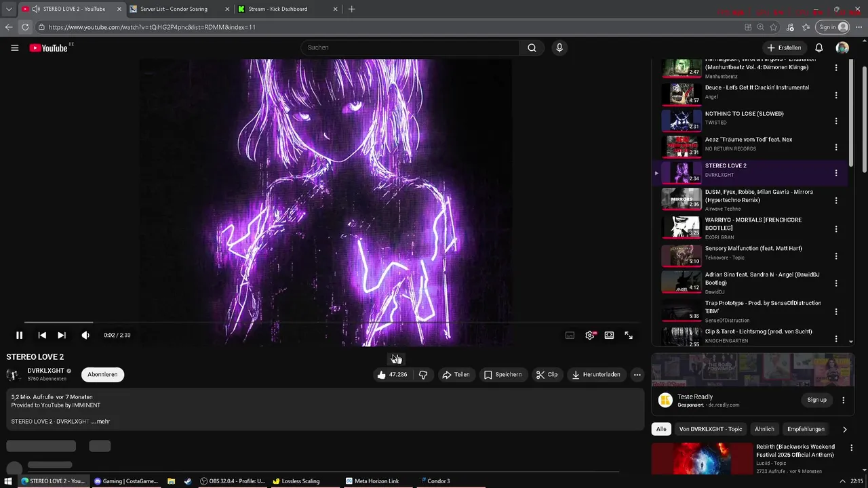
Task: Skip to previous video in playlist
Action: tap(42, 335)
